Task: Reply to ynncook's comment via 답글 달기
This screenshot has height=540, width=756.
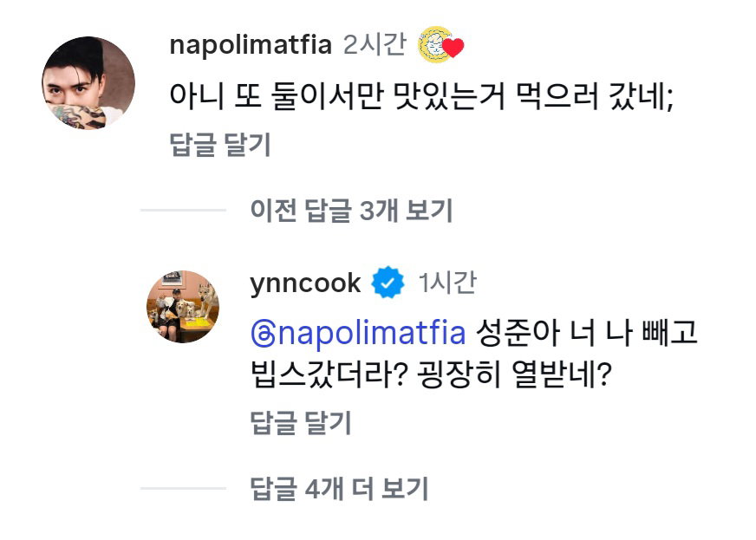Action: coord(301,423)
